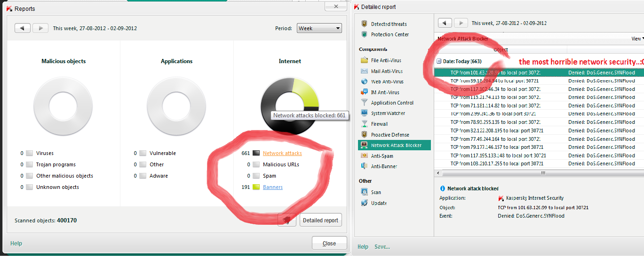Select row TCP from 115.21.74.113
The height and width of the screenshot is (261, 644).
click(x=539, y=98)
